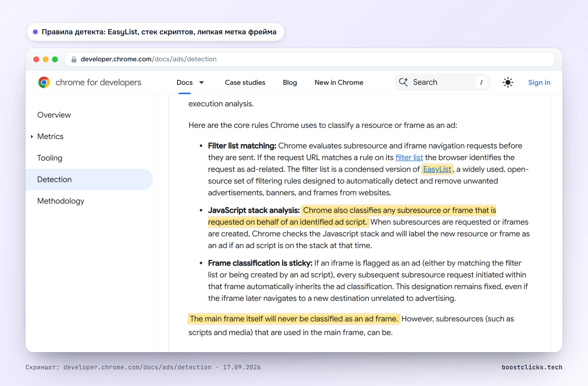
Task: Click highlighted 'Chrome also classifies any subresource' text
Action: point(352,216)
